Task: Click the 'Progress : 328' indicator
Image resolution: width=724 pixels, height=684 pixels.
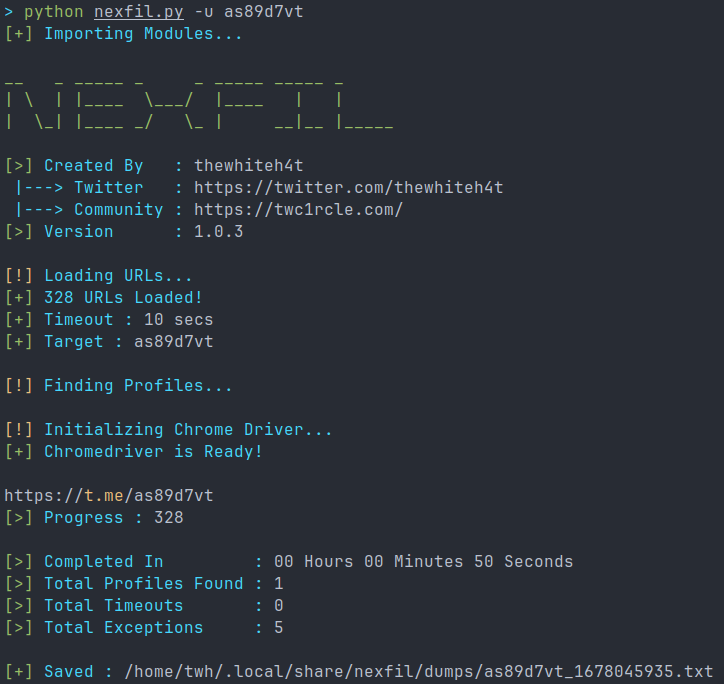Action: click(94, 518)
